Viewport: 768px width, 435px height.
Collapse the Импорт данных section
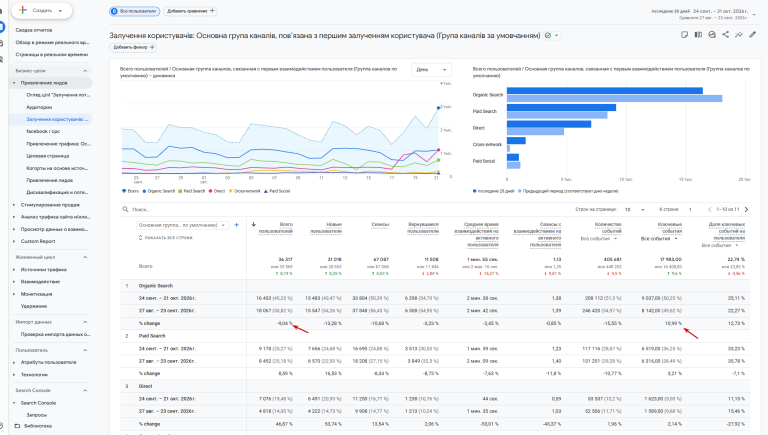[85, 322]
